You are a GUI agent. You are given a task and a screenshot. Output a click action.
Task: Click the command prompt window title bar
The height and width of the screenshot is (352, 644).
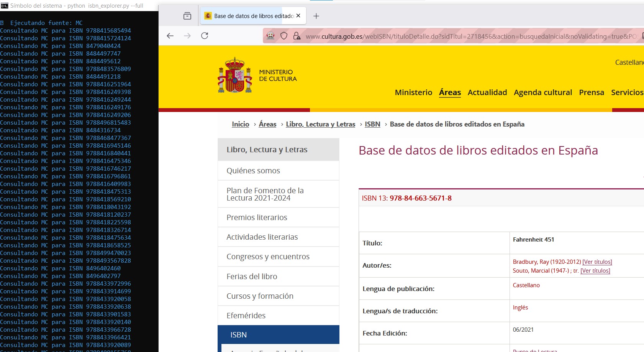pos(79,5)
